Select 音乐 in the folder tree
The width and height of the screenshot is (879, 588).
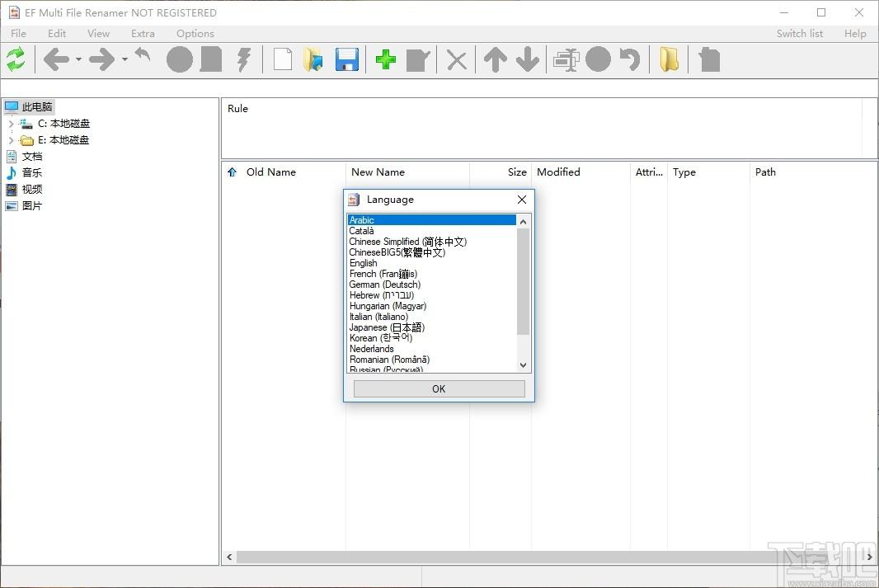pyautogui.click(x=32, y=172)
